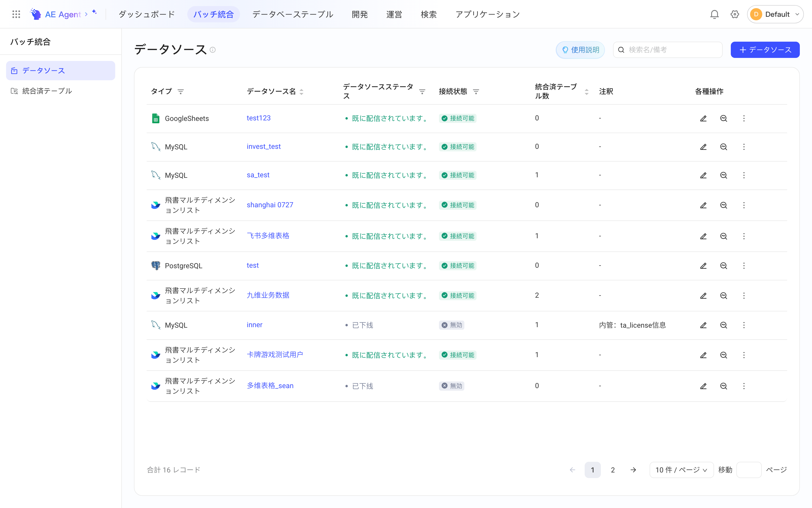Edit the shanghai 0727 data source
Viewport: 812px width, 508px height.
point(703,205)
